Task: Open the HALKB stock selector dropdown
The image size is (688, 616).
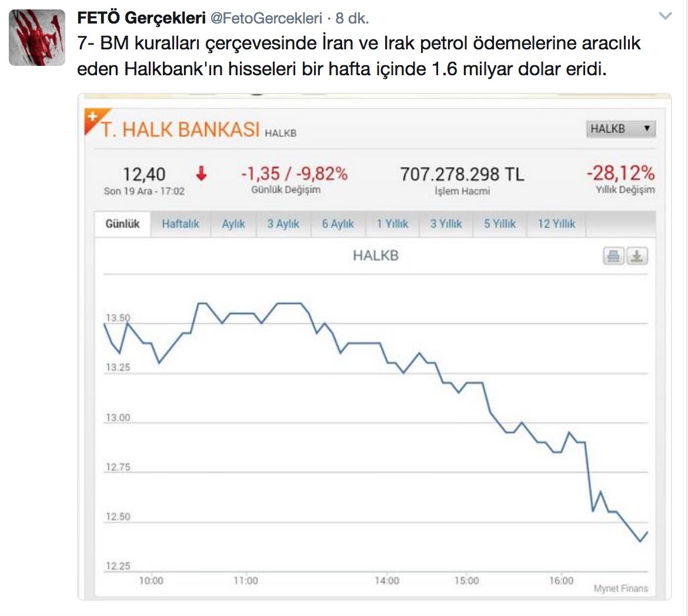Action: 621,129
